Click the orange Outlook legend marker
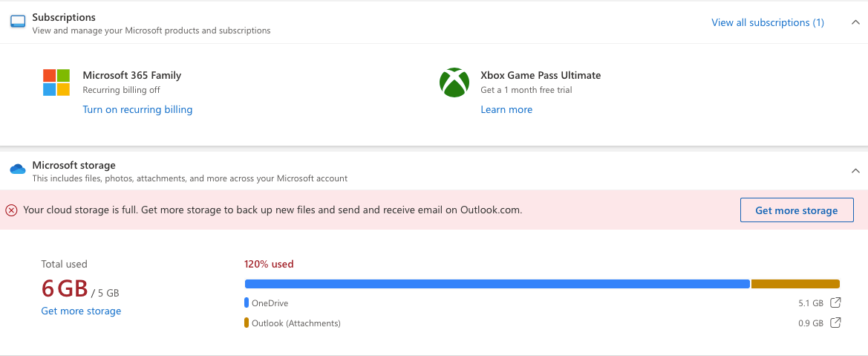Viewport: 868px width, 356px height. click(x=247, y=323)
